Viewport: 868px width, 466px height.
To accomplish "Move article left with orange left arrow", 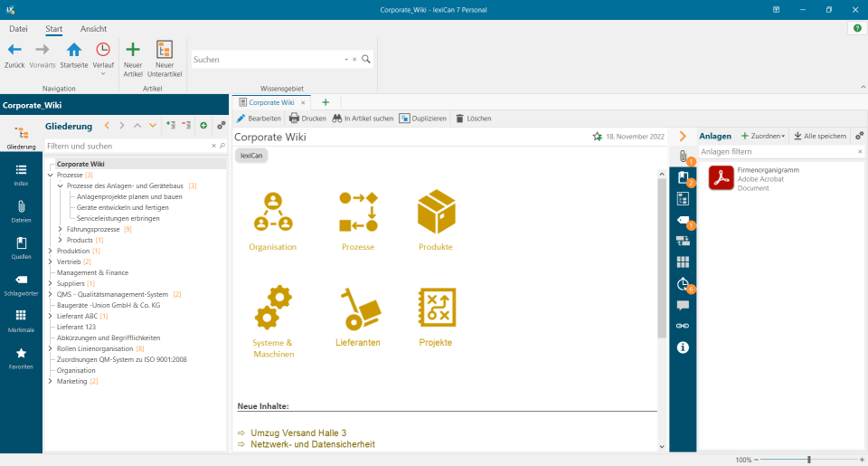I will (x=107, y=126).
